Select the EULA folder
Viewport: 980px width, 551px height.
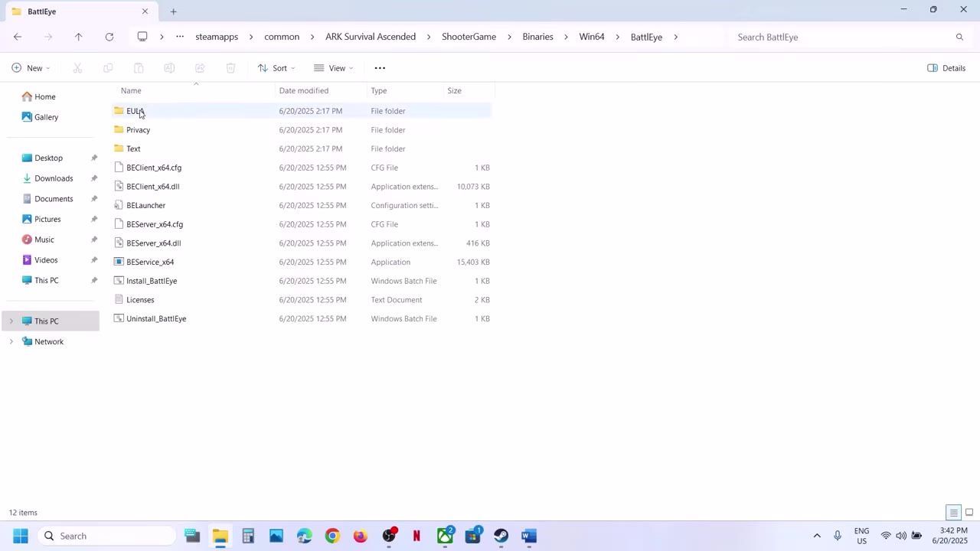point(302,111)
